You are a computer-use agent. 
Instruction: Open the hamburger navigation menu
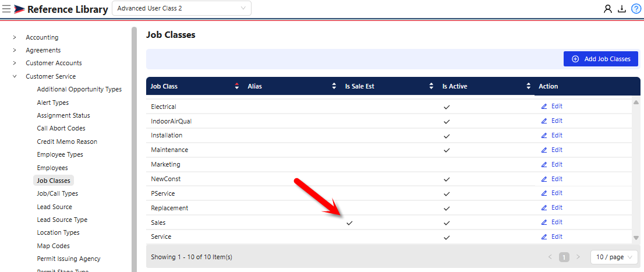(6, 9)
